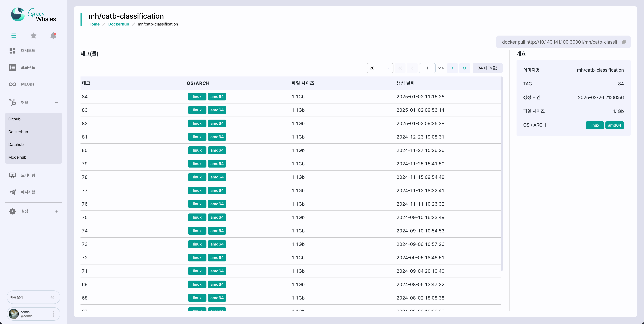Image resolution: width=644 pixels, height=324 pixels.
Task: Select tag 68 row
Action: 290,298
